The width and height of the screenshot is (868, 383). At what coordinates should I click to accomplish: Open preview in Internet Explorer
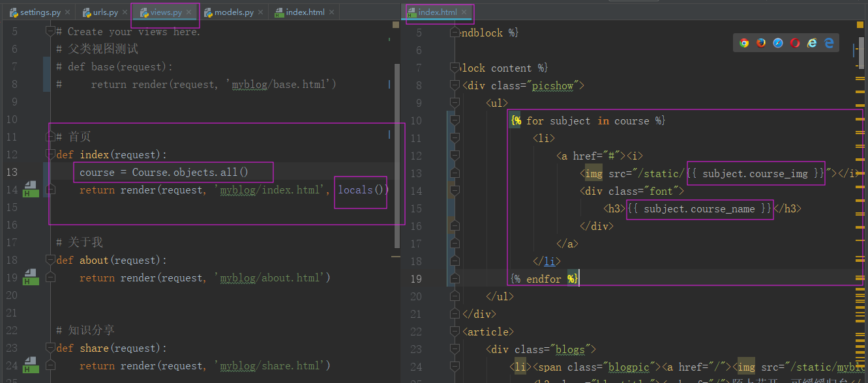(812, 43)
